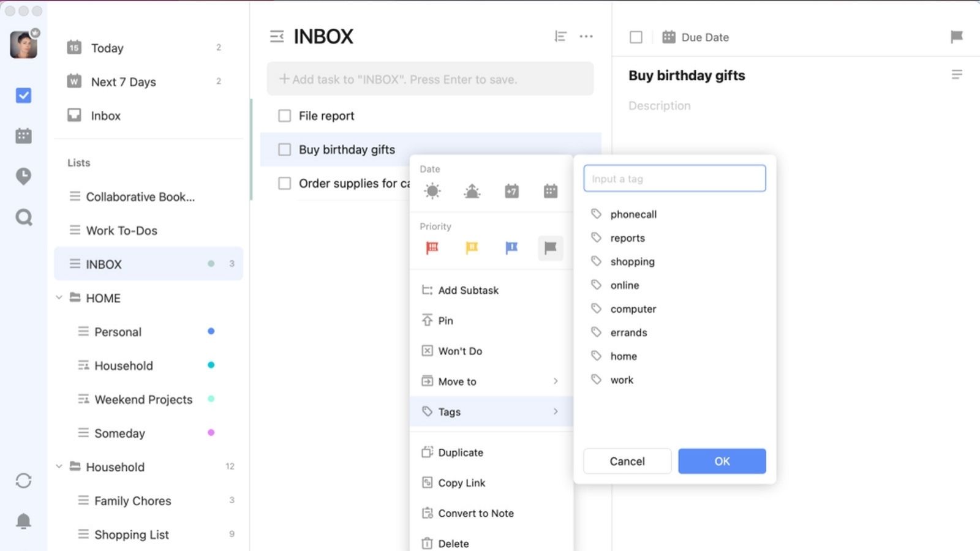The image size is (980, 551).
Task: Tick the Order supplies task checkbox
Action: point(285,183)
